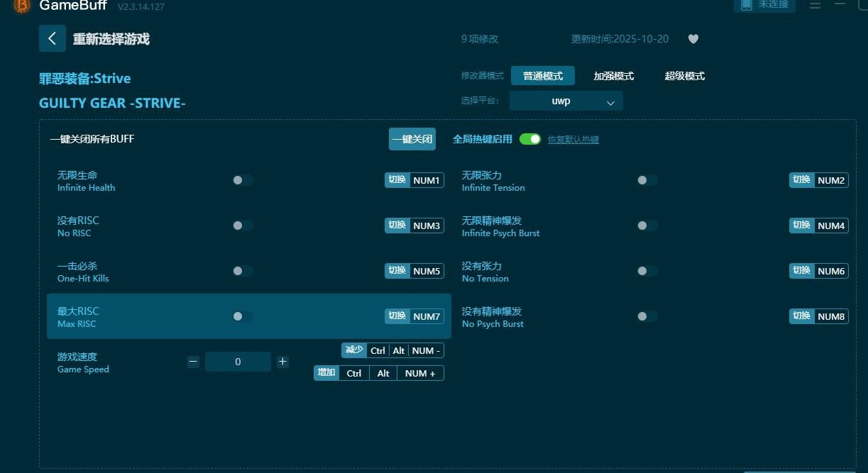Select the 超级模式 mode tab
868x473 pixels.
click(684, 76)
